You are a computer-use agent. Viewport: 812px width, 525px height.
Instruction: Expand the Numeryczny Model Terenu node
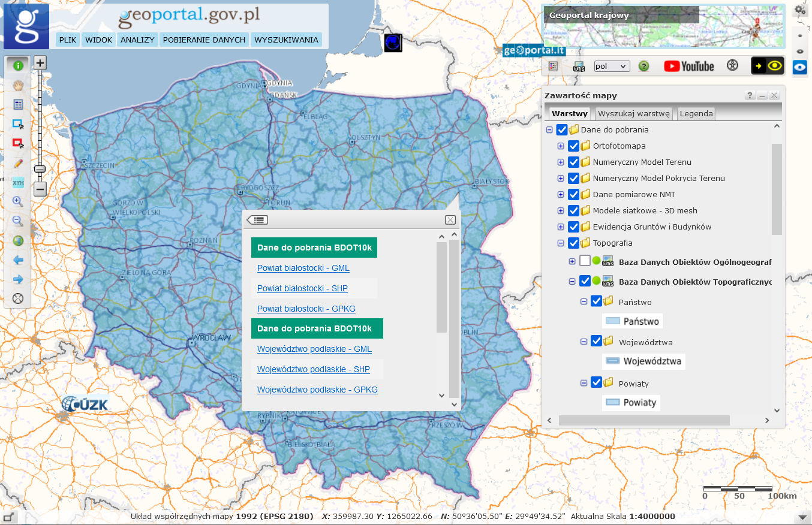pos(561,162)
